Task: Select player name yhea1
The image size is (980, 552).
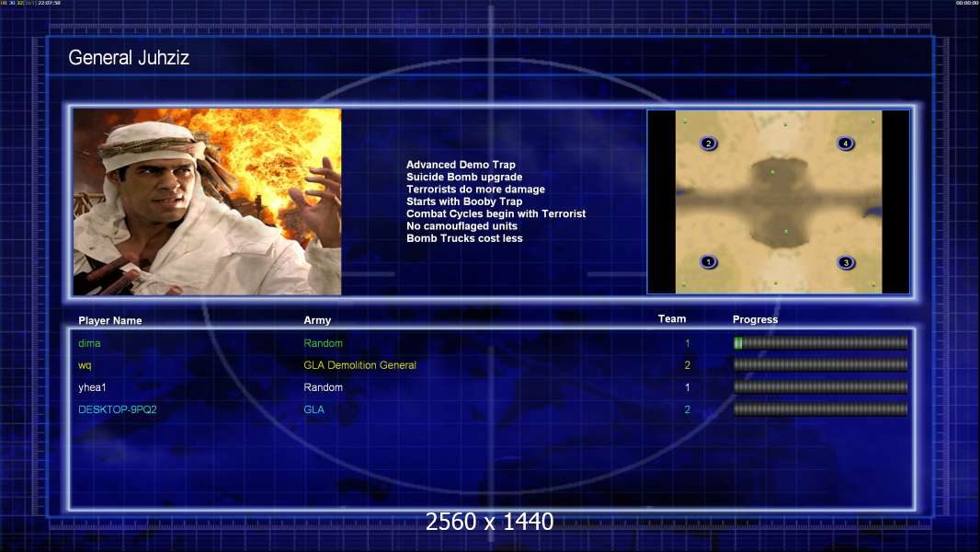Action: point(92,387)
